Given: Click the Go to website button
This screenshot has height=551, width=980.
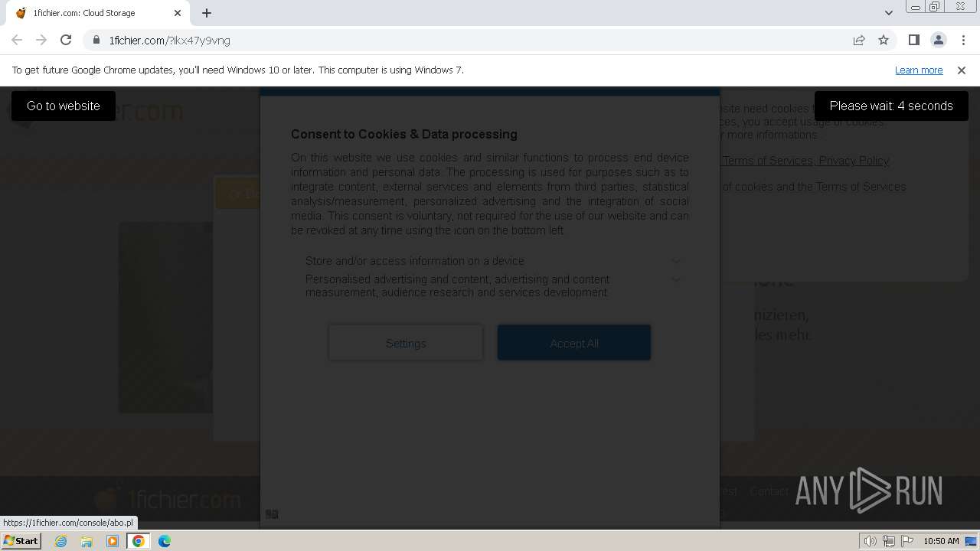Looking at the screenshot, I should [x=64, y=106].
